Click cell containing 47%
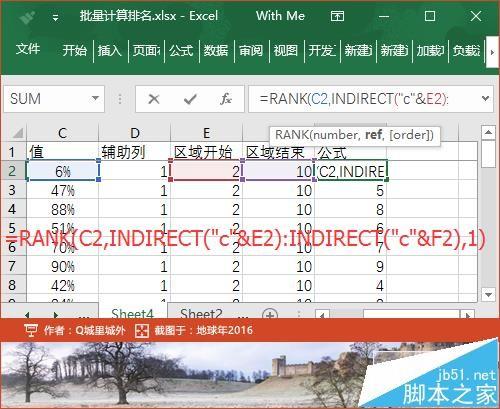Viewport: 500px width, 409px height. tap(63, 191)
